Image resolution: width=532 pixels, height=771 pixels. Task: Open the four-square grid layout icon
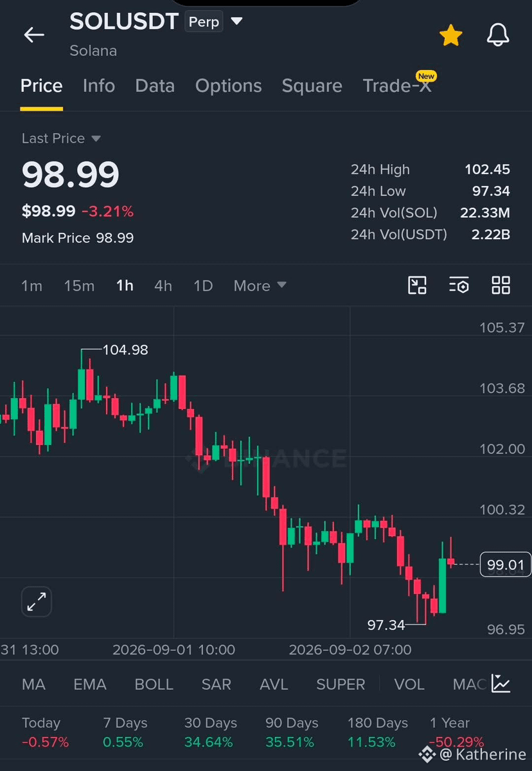pyautogui.click(x=501, y=286)
